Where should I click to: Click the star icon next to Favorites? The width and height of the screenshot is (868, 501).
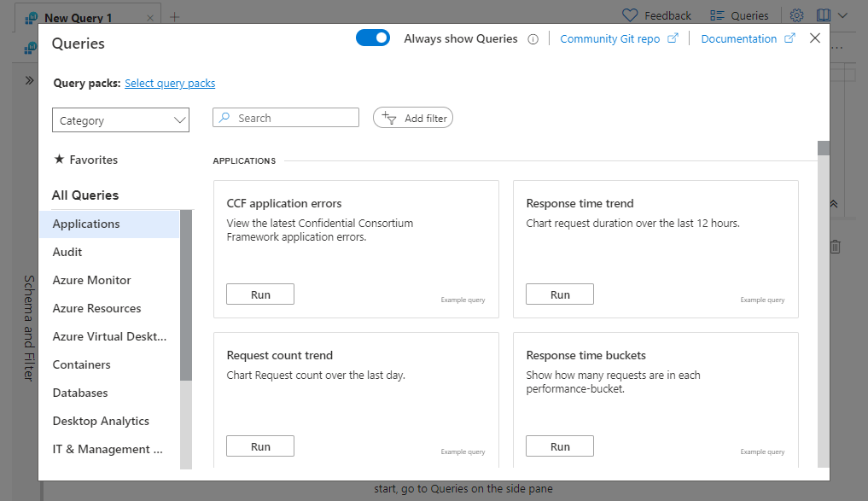pyautogui.click(x=59, y=159)
